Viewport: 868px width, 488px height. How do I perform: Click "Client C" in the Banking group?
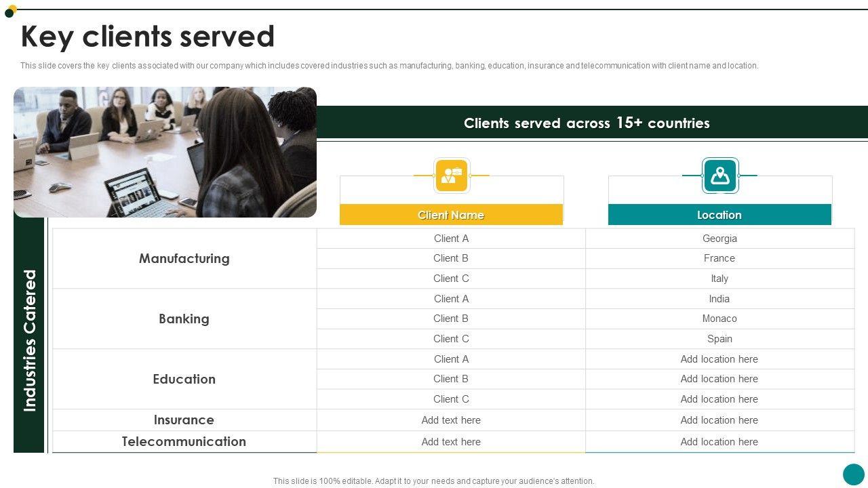click(451, 339)
